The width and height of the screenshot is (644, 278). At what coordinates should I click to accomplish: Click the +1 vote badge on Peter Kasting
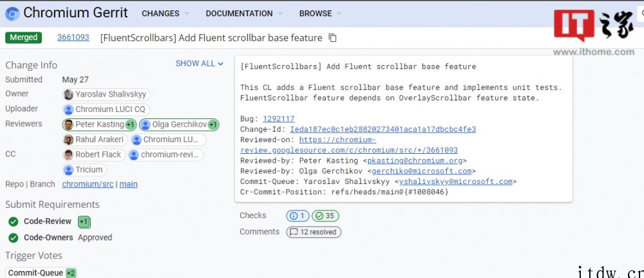pyautogui.click(x=130, y=124)
